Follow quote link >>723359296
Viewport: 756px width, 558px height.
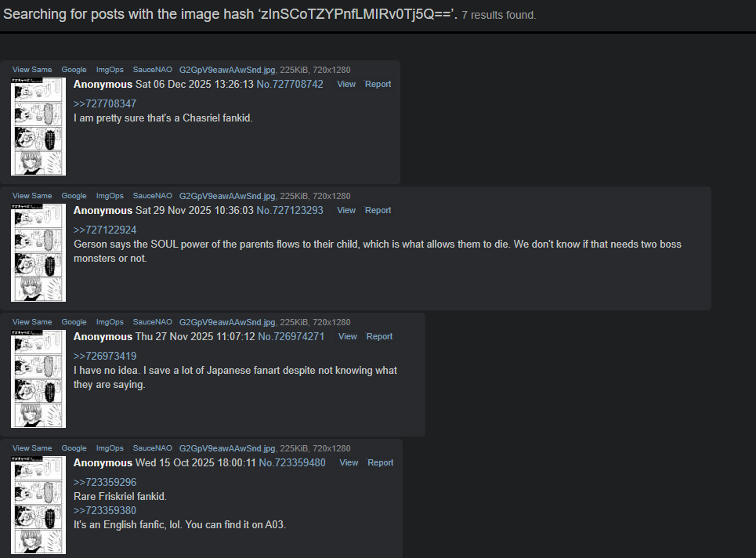click(105, 482)
